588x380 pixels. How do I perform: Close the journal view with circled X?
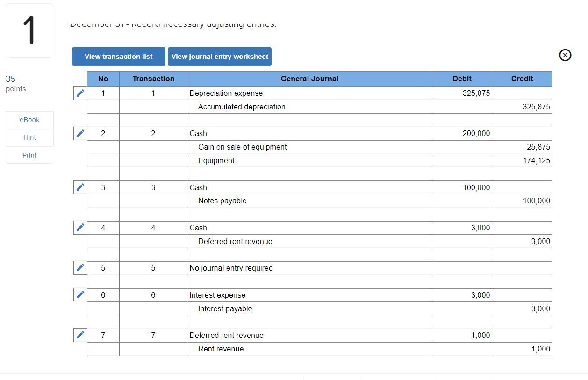click(x=565, y=55)
